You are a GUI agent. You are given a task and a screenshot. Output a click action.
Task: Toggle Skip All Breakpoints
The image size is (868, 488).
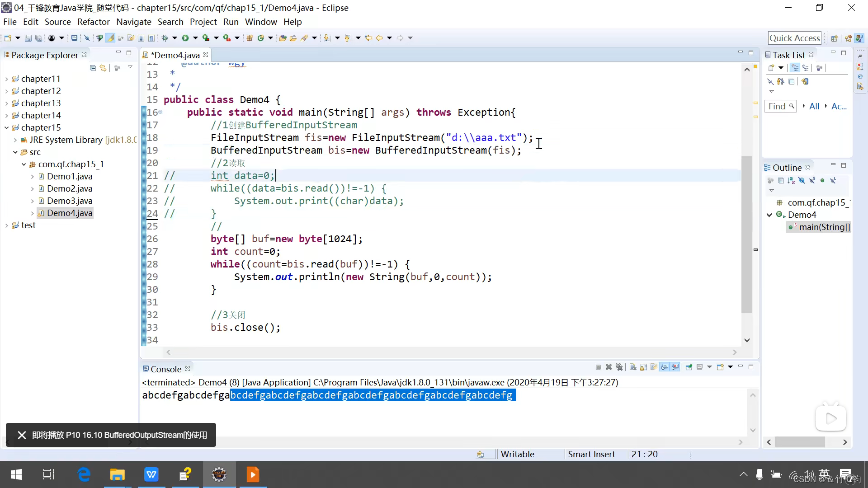(87, 38)
